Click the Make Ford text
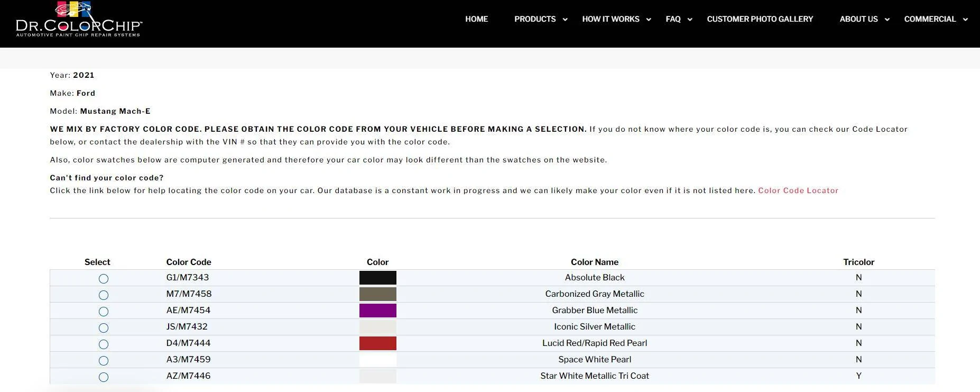 (x=72, y=93)
